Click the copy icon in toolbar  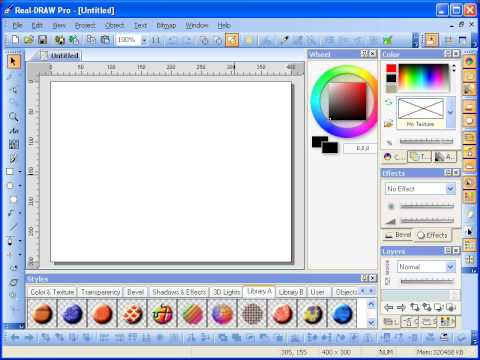(x=91, y=40)
